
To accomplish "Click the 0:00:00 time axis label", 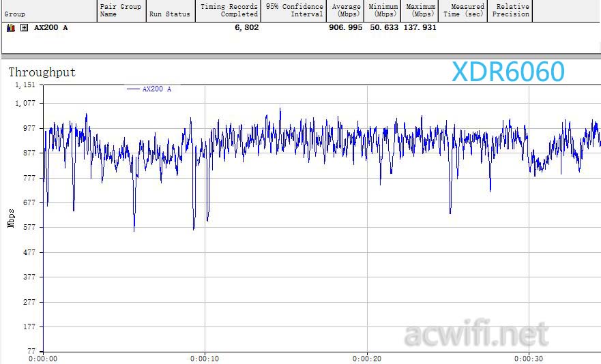I will [43, 359].
